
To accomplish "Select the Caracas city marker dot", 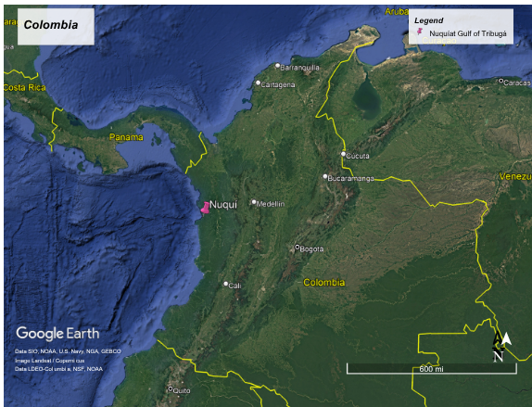I will 500,81.
